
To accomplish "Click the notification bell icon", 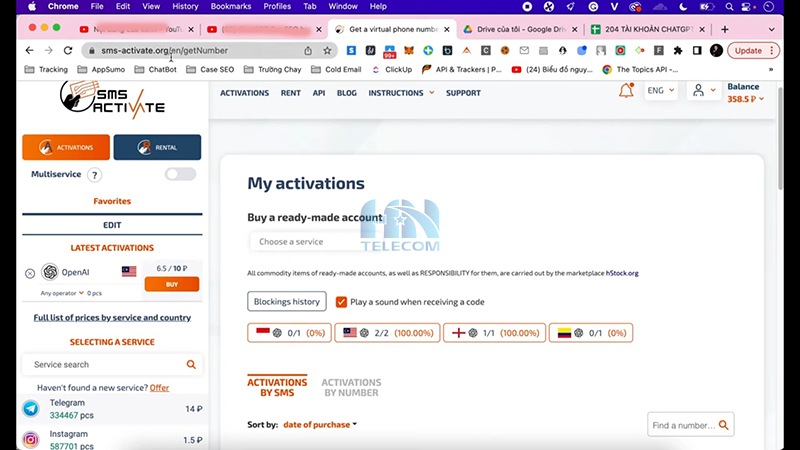I will (627, 91).
